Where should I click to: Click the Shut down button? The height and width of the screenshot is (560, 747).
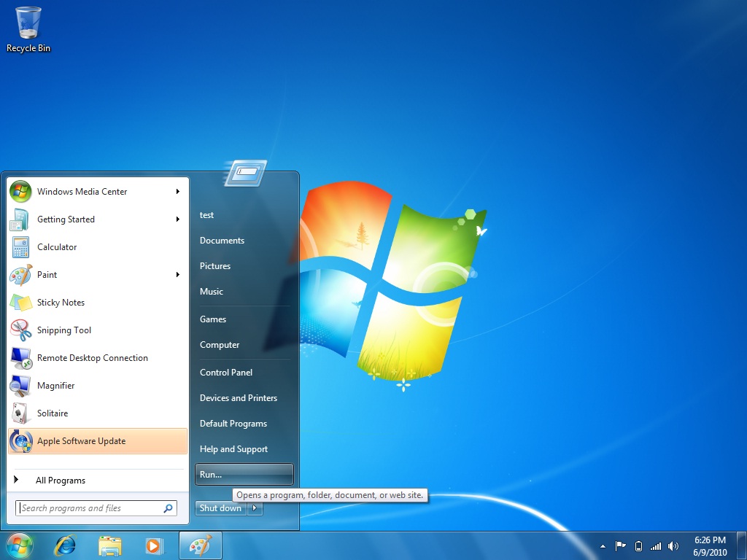point(221,508)
